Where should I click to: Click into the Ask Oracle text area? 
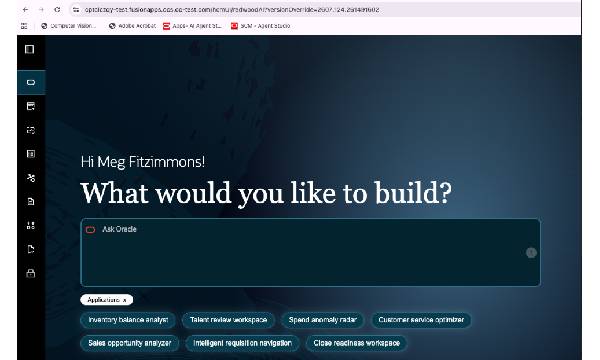[x=310, y=252]
